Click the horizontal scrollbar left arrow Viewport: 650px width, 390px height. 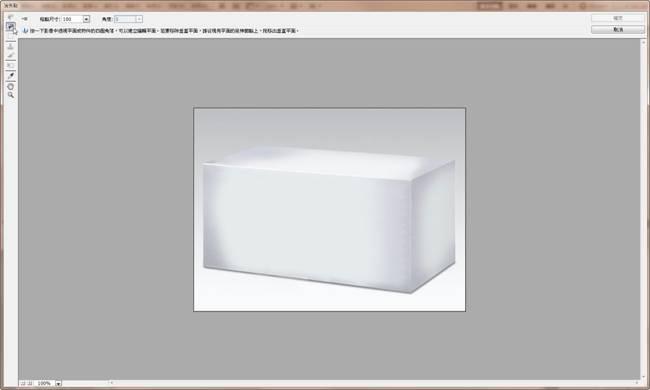111,383
